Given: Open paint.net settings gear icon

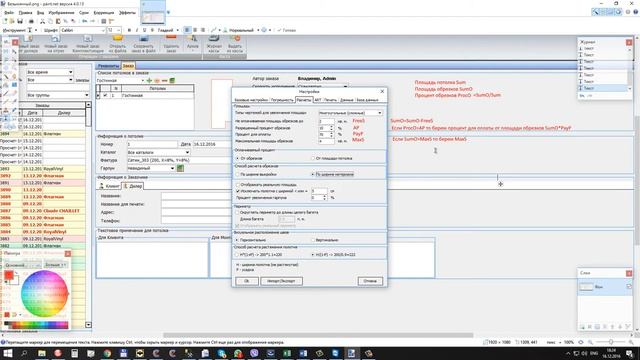Looking at the screenshot, I should tap(628, 12).
